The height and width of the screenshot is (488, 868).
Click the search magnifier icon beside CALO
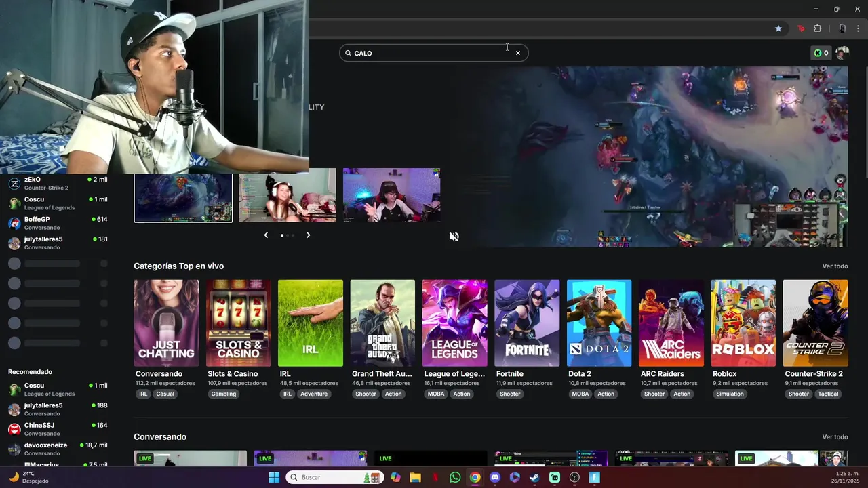(x=348, y=53)
